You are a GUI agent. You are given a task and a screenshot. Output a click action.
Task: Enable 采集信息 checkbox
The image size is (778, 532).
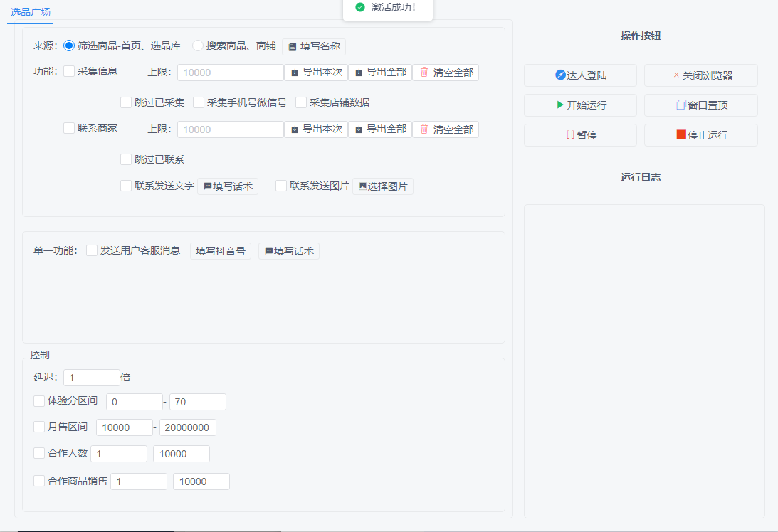pos(69,71)
